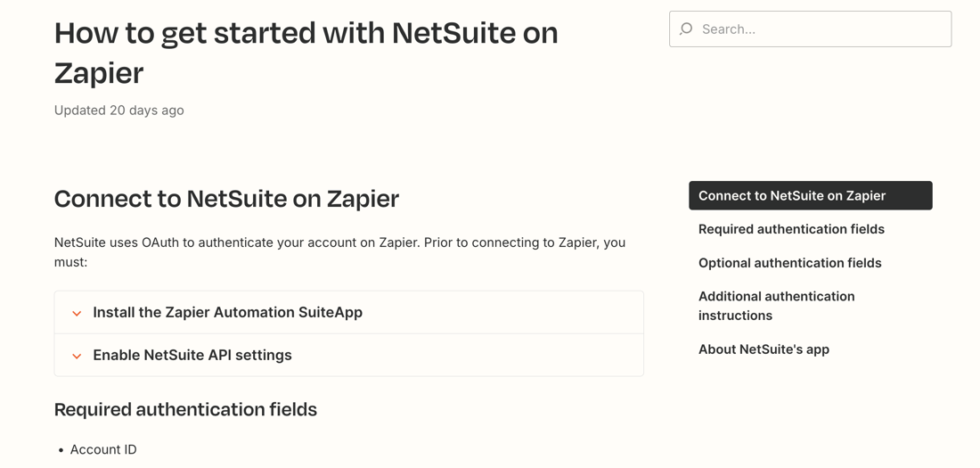Select the Account ID list item text
The height and width of the screenshot is (468, 980).
[103, 450]
